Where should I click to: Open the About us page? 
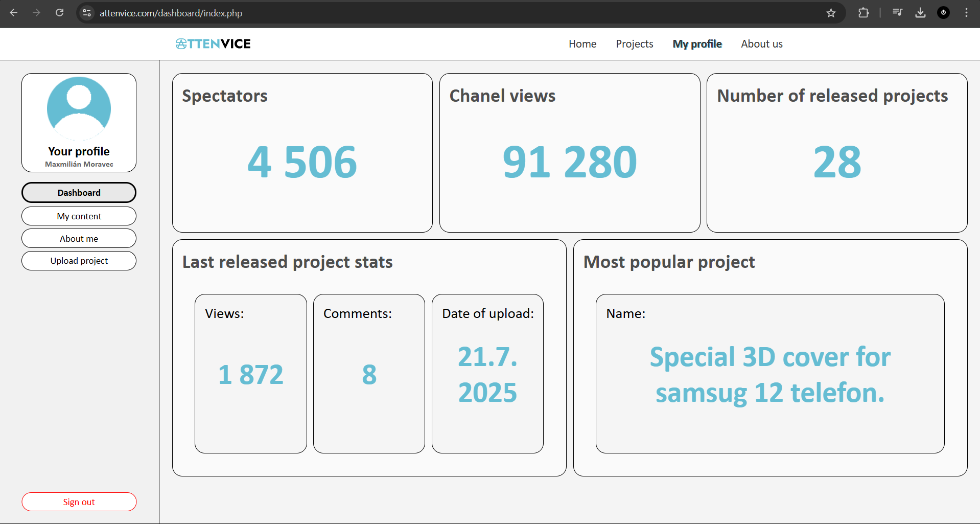[x=762, y=44]
